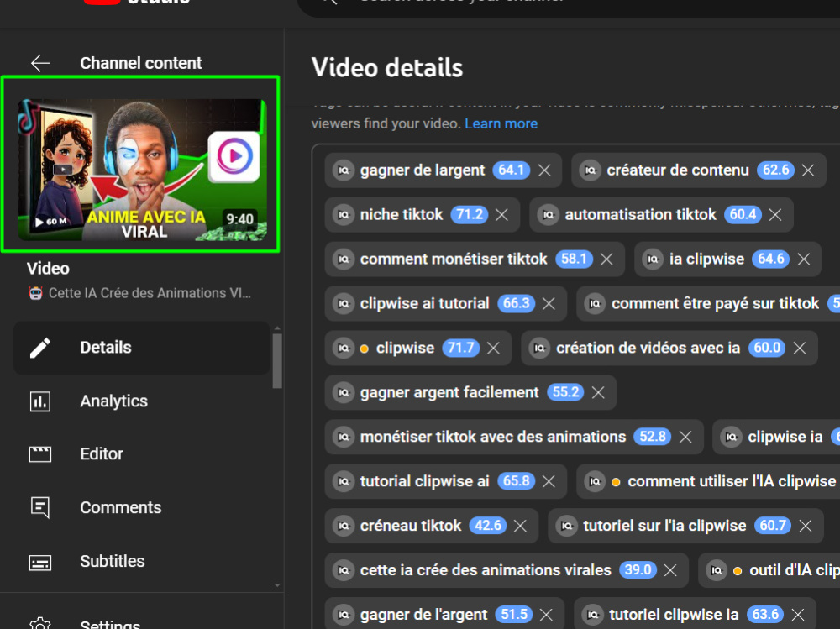Remove the 'créneau tiktok' tag
The width and height of the screenshot is (840, 629).
pos(520,527)
